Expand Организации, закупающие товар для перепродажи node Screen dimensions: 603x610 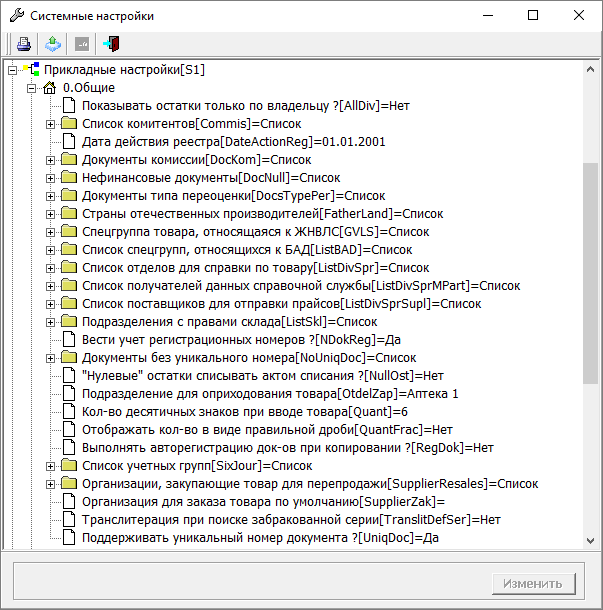[50, 484]
